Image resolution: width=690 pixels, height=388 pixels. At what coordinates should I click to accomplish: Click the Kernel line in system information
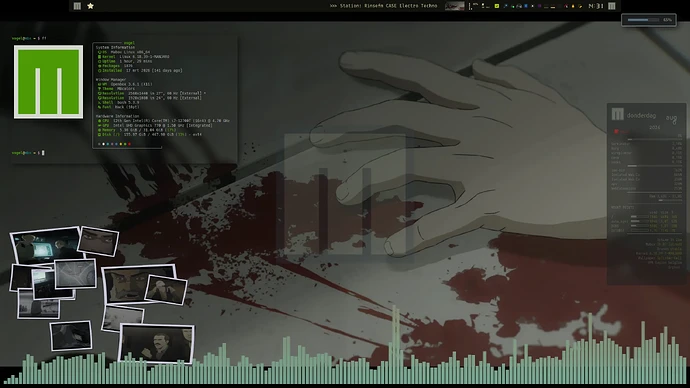[134, 57]
